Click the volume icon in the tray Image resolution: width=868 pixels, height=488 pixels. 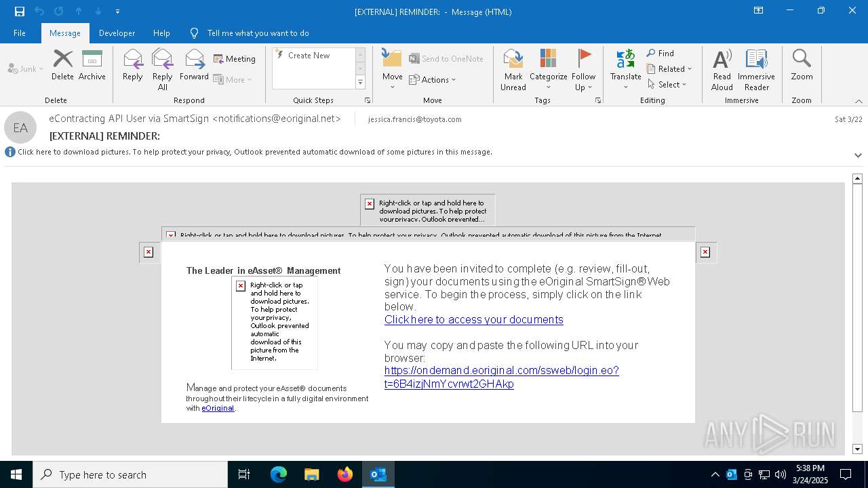(x=780, y=474)
